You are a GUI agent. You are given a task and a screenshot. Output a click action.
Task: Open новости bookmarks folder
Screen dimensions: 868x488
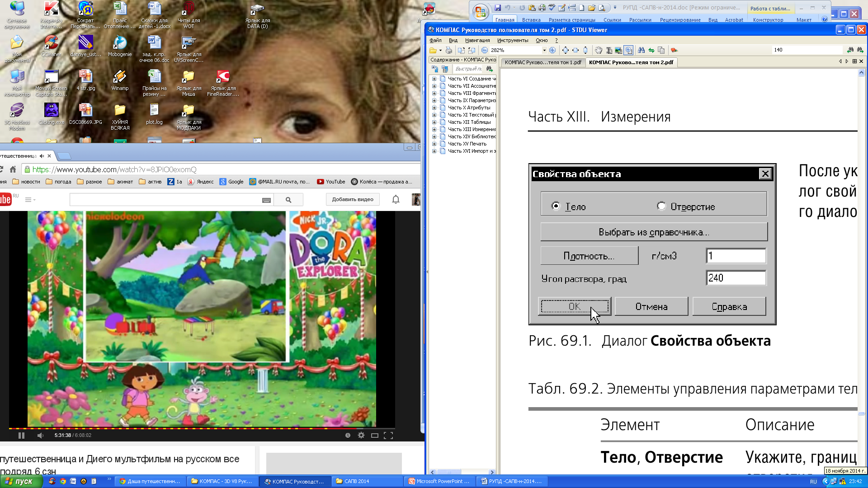(26, 182)
